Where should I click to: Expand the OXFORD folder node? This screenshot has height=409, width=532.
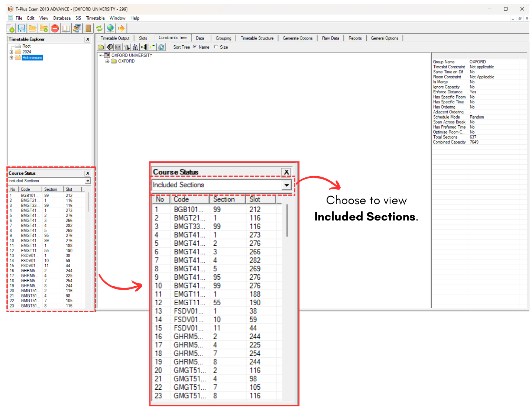(x=107, y=61)
